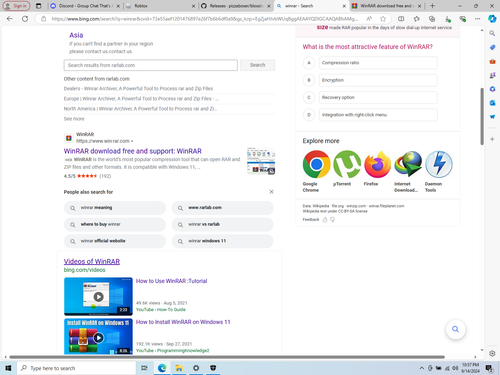Click the rarlab.com search results field
This screenshot has height=375, width=500.
point(151,65)
